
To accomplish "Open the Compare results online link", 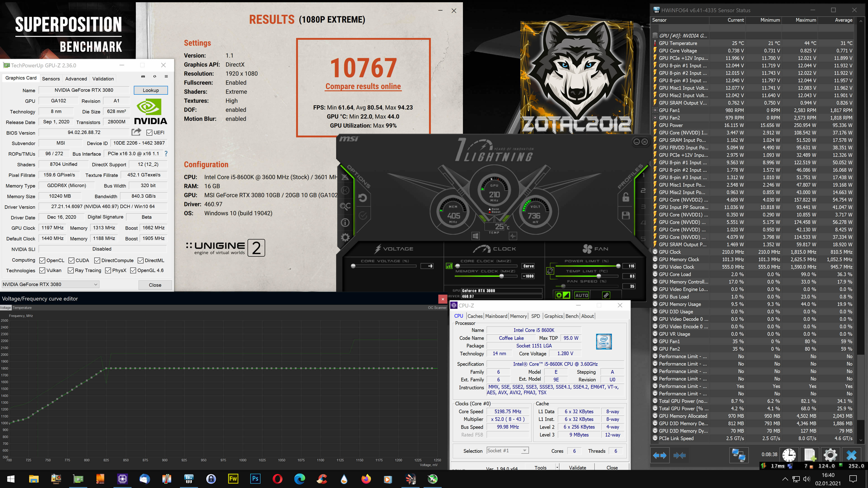I will 363,86.
